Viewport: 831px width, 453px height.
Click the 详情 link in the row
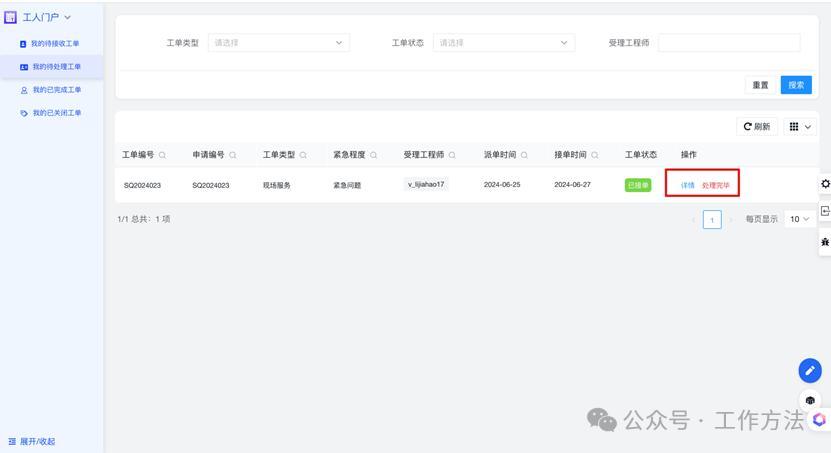tap(687, 185)
